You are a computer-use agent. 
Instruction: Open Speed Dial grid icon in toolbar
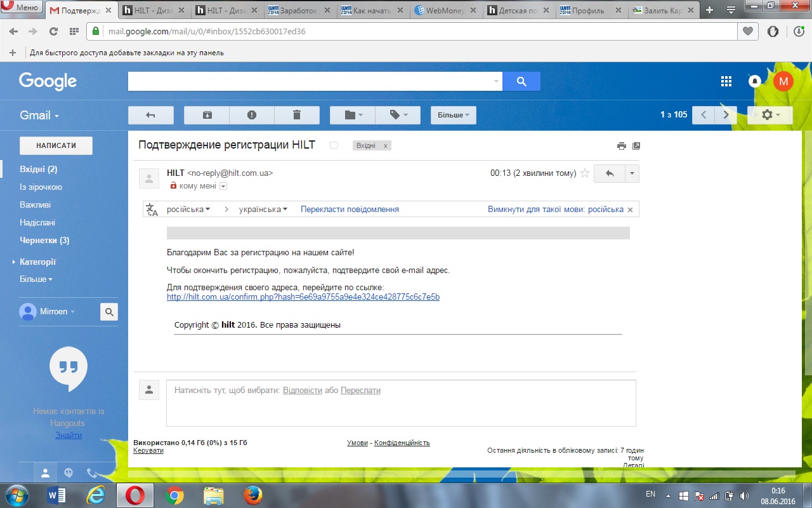pyautogui.click(x=74, y=31)
